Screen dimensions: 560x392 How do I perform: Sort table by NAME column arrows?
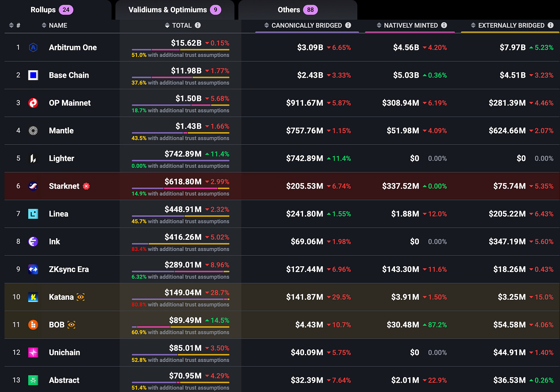click(44, 25)
